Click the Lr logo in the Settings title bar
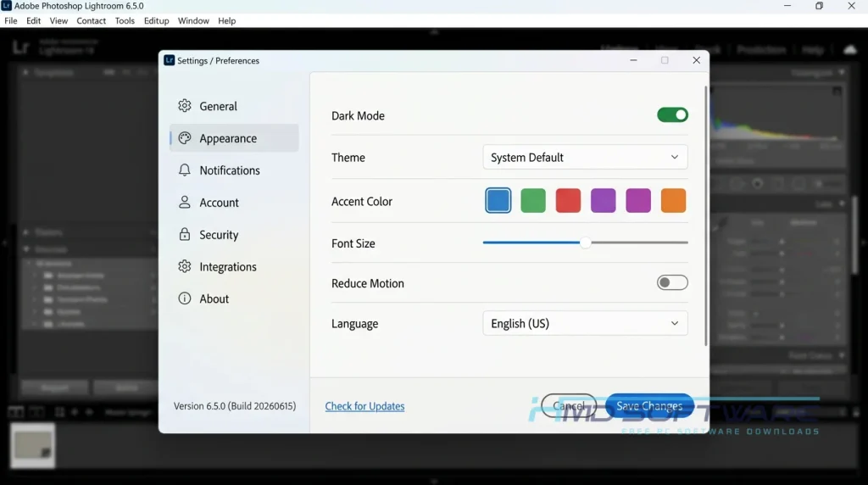 [169, 60]
